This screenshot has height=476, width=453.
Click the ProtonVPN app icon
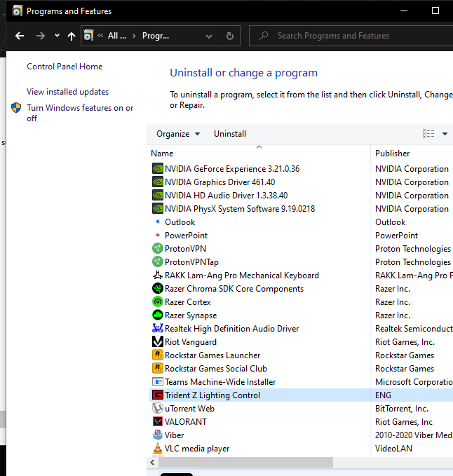pos(158,248)
